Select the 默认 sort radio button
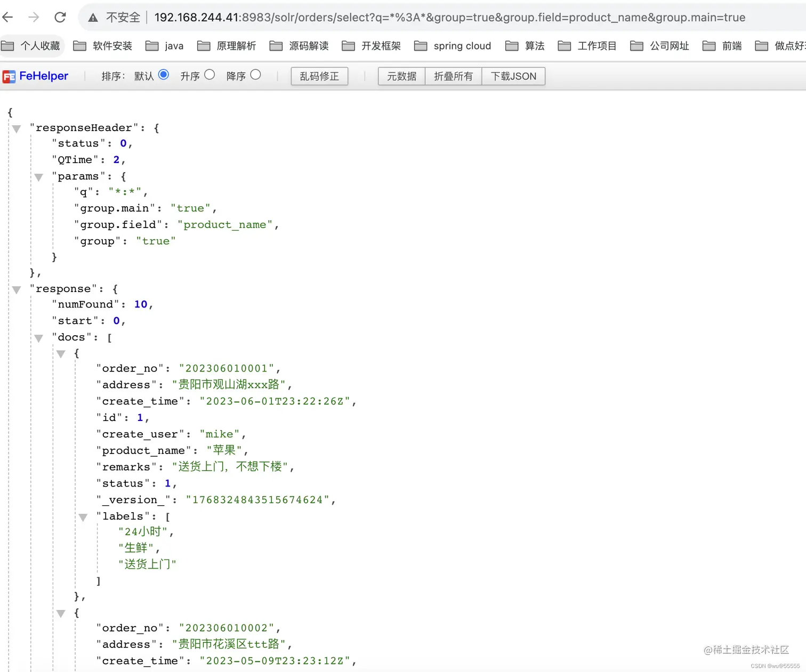The width and height of the screenshot is (806, 672). pyautogui.click(x=164, y=75)
